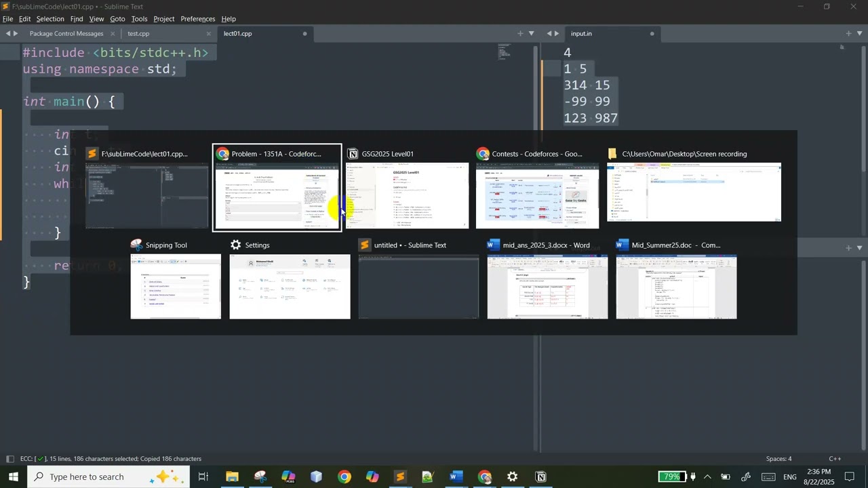The height and width of the screenshot is (488, 868).
Task: Open the left pane tab list dropdown
Action: tap(532, 33)
